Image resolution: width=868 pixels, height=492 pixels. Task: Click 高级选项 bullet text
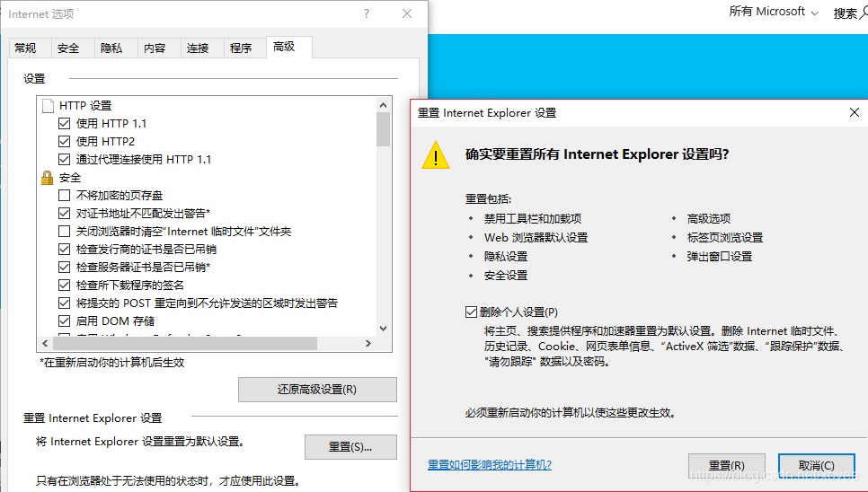click(x=709, y=218)
